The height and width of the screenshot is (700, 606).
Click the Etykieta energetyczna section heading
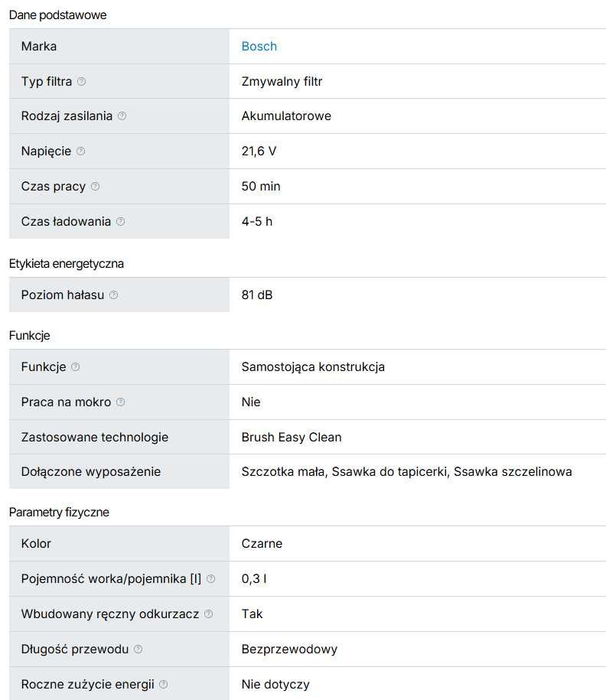pyautogui.click(x=66, y=264)
